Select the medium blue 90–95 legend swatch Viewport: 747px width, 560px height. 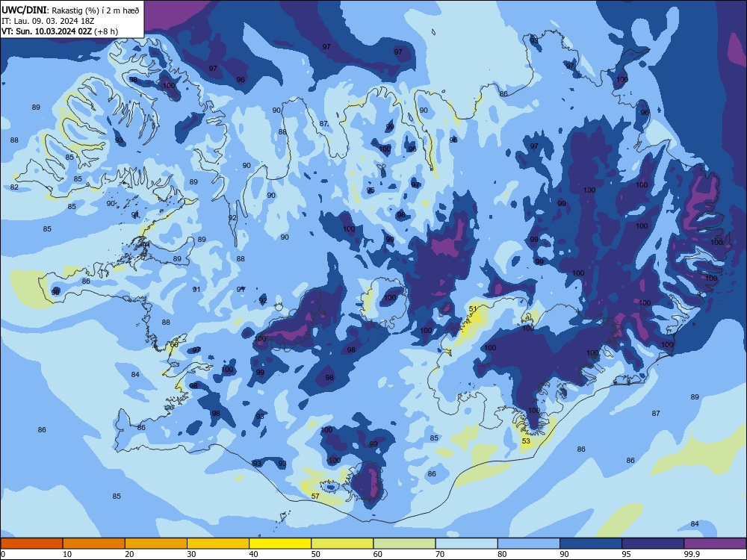(591, 544)
